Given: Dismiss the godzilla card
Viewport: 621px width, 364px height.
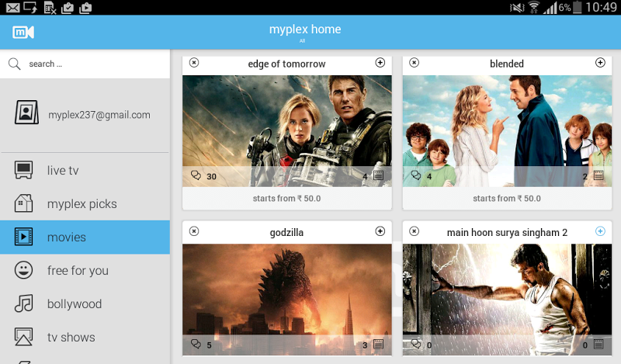Looking at the screenshot, I should pyautogui.click(x=194, y=231).
